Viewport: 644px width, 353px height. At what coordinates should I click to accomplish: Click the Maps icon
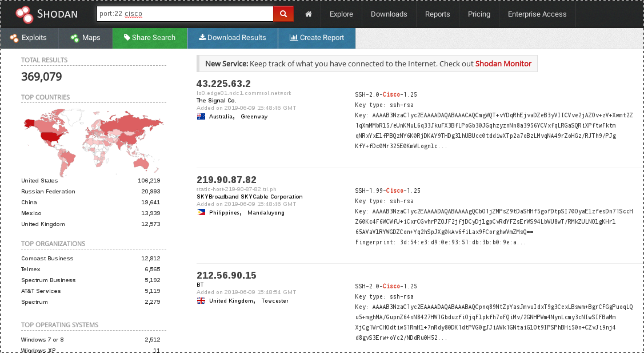[x=74, y=38]
